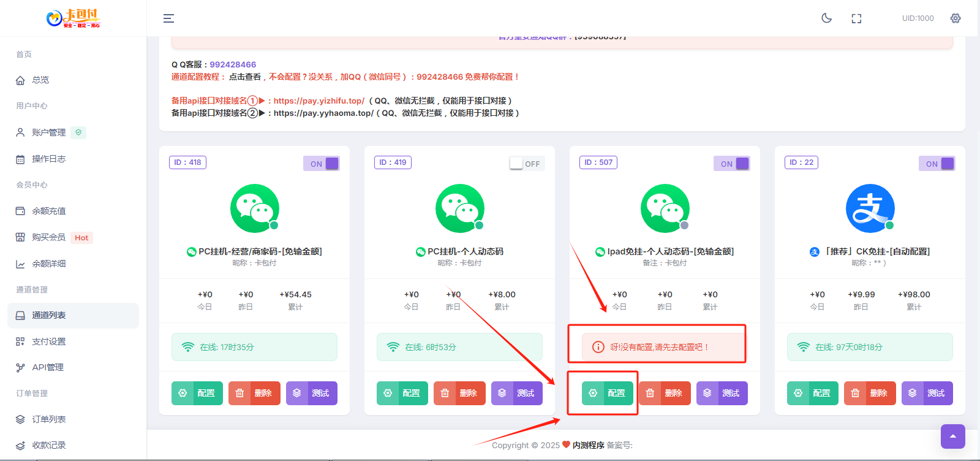Switch to dark mode using the moon icon
This screenshot has height=461, width=980.
point(826,18)
